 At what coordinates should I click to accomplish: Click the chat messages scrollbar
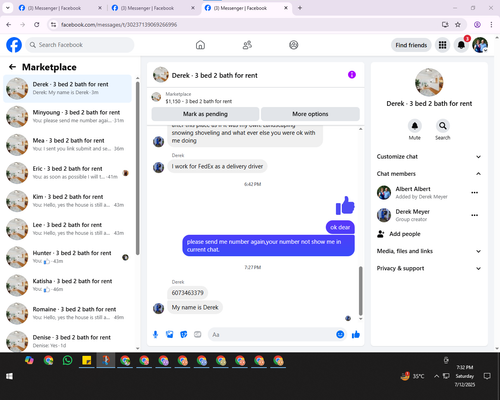(x=360, y=290)
